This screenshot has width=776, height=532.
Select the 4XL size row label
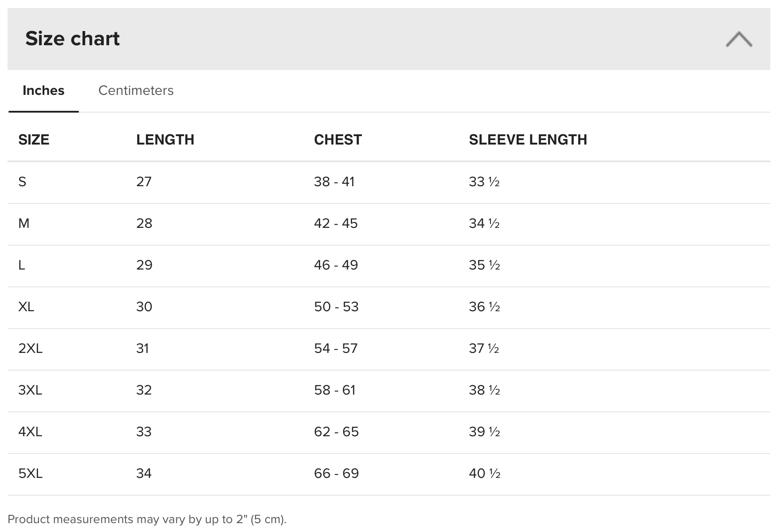coord(30,432)
